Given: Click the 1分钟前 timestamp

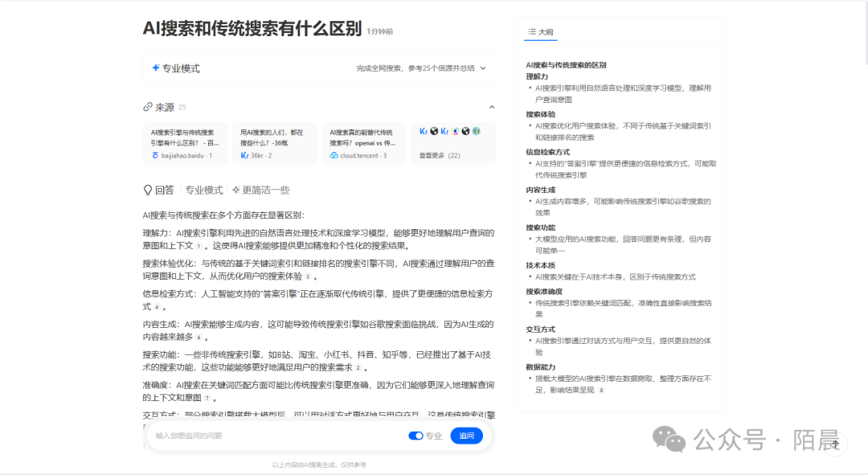Looking at the screenshot, I should pyautogui.click(x=379, y=31).
